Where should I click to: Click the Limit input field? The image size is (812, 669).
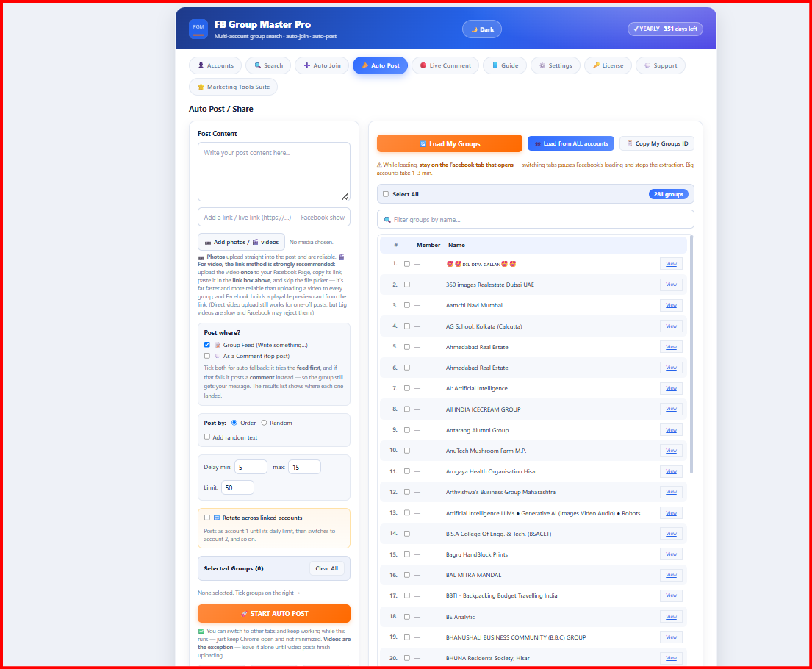237,487
